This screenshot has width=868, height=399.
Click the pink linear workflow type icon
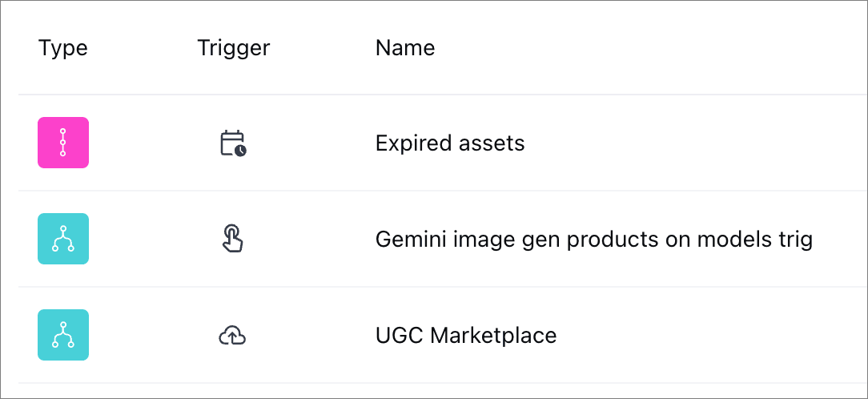63,143
